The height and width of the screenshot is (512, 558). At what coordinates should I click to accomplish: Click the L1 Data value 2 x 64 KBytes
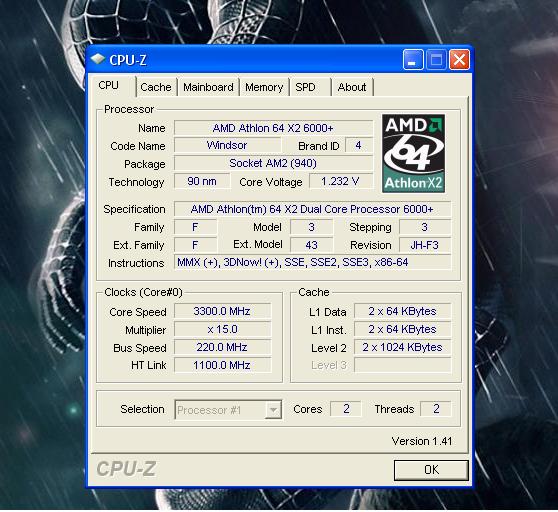click(402, 311)
